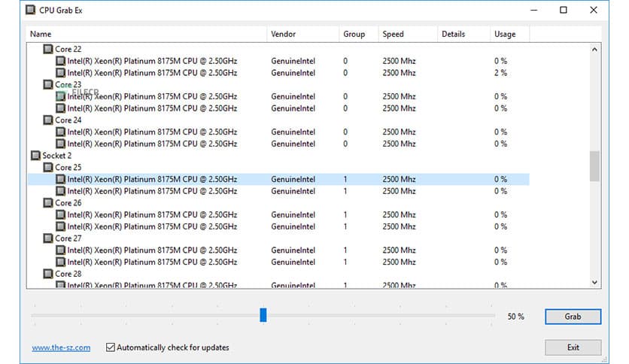629x364 pixels.
Task: Click the Core 24 chip icon
Action: tap(48, 120)
